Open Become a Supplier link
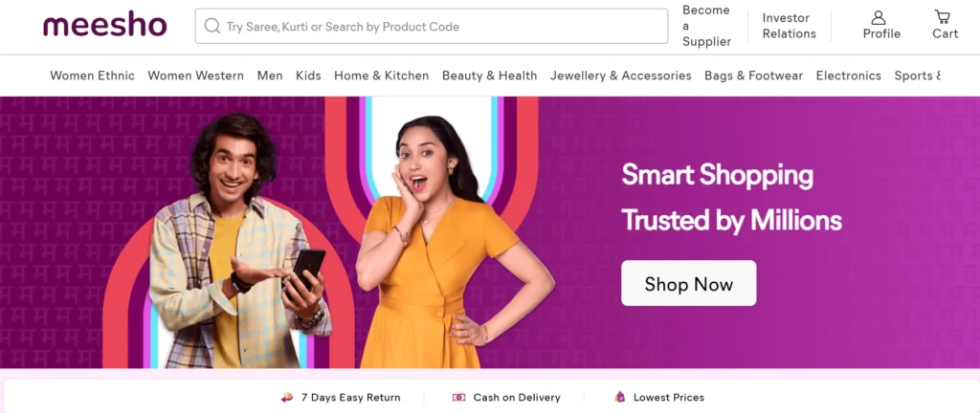 click(x=707, y=26)
